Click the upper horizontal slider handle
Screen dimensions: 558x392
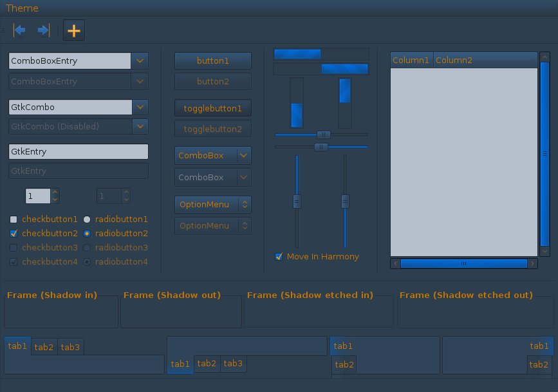pos(324,135)
